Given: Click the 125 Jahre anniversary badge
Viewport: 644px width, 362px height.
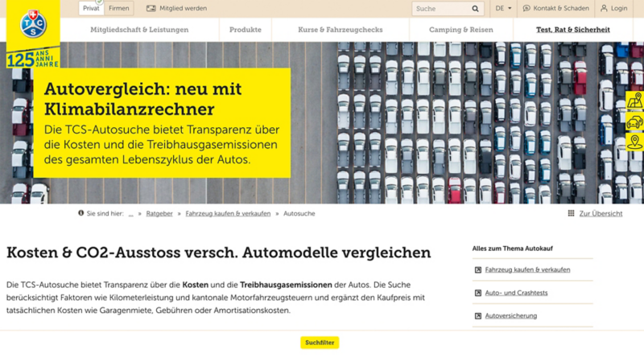Looking at the screenshot, I should pos(33,59).
